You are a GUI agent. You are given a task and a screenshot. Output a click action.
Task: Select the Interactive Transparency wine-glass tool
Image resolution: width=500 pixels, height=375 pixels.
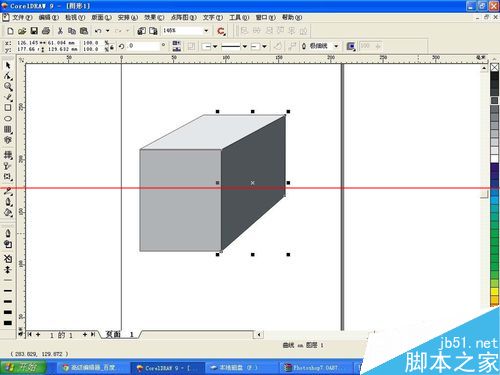[x=8, y=166]
